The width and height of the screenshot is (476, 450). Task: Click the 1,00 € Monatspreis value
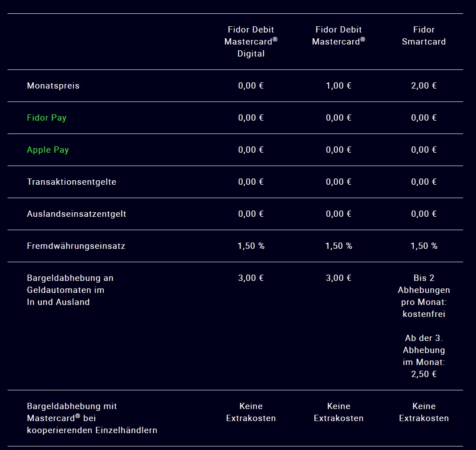338,86
